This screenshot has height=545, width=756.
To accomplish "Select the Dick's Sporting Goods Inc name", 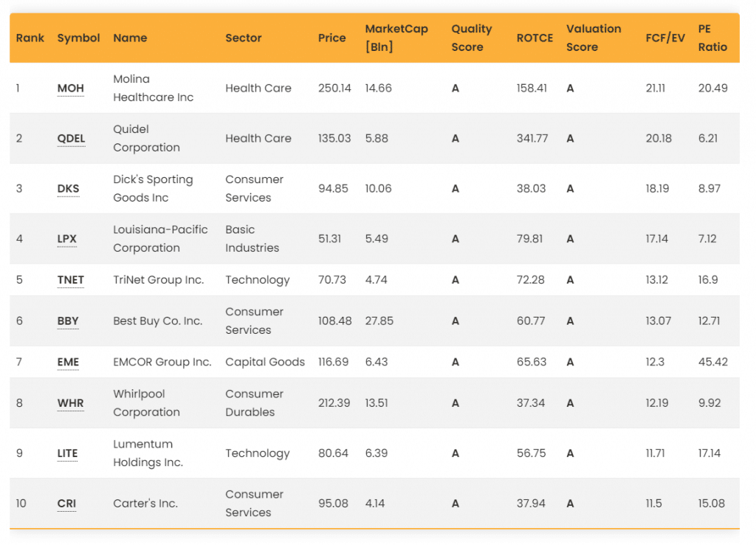I will pyautogui.click(x=153, y=188).
